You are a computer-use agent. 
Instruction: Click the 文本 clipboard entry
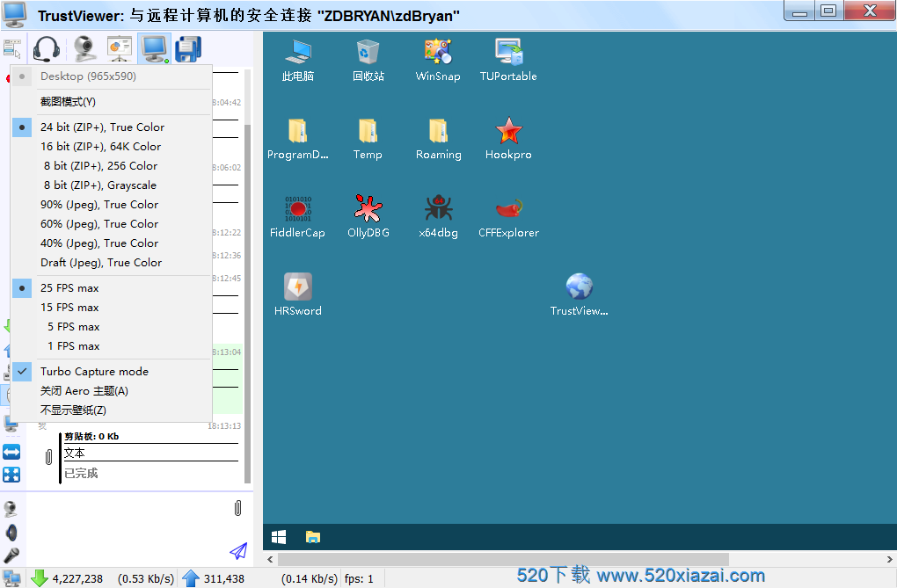pyautogui.click(x=75, y=454)
